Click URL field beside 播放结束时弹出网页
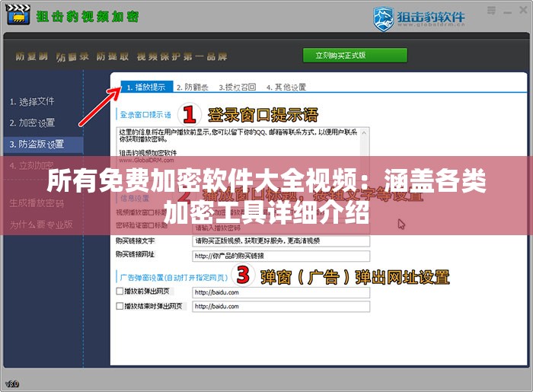 tap(281, 307)
